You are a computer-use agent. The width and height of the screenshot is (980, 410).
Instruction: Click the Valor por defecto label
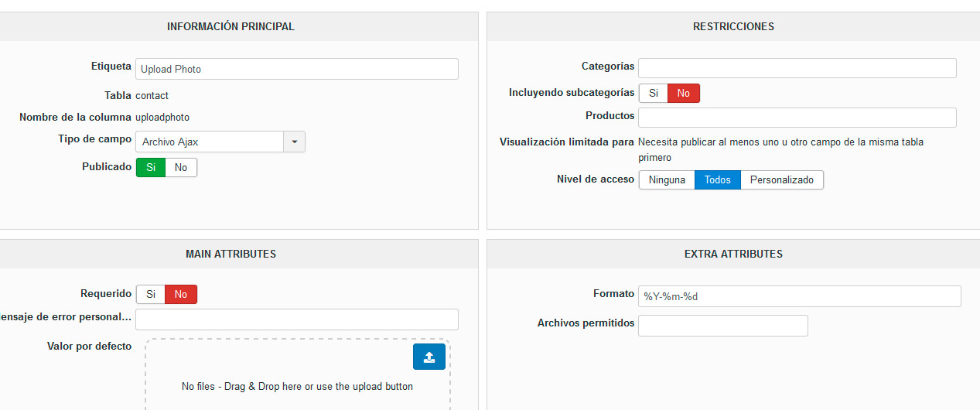[89, 347]
